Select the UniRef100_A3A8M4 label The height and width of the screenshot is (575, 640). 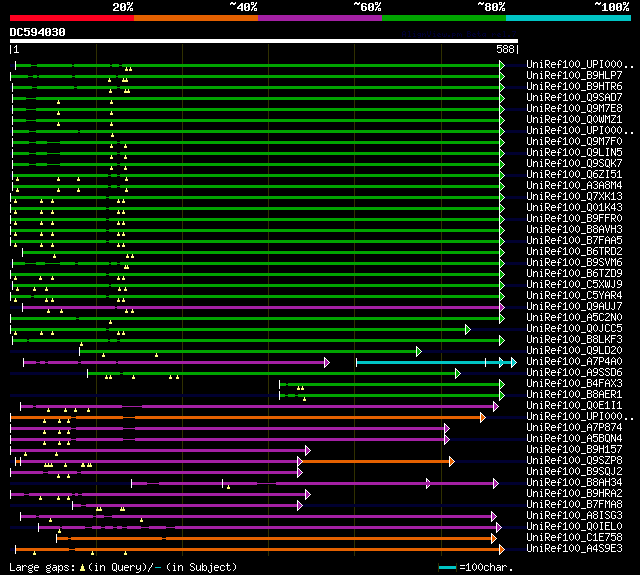pos(574,186)
